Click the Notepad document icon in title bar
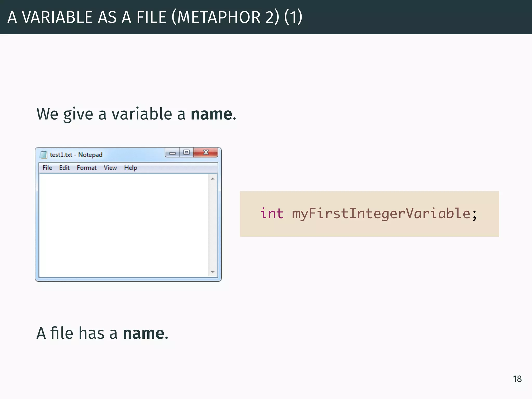 43,155
